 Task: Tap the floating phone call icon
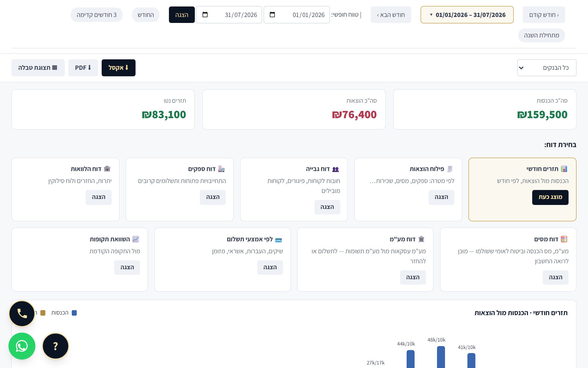point(22,314)
